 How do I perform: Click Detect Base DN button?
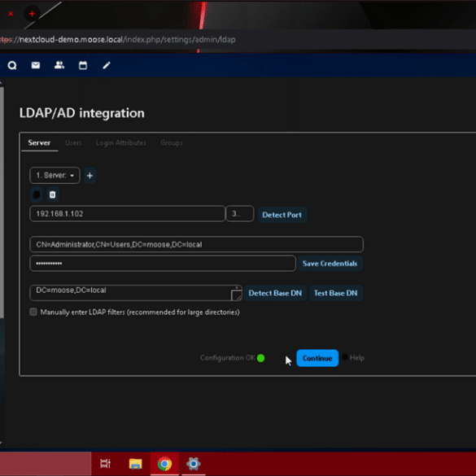point(275,293)
